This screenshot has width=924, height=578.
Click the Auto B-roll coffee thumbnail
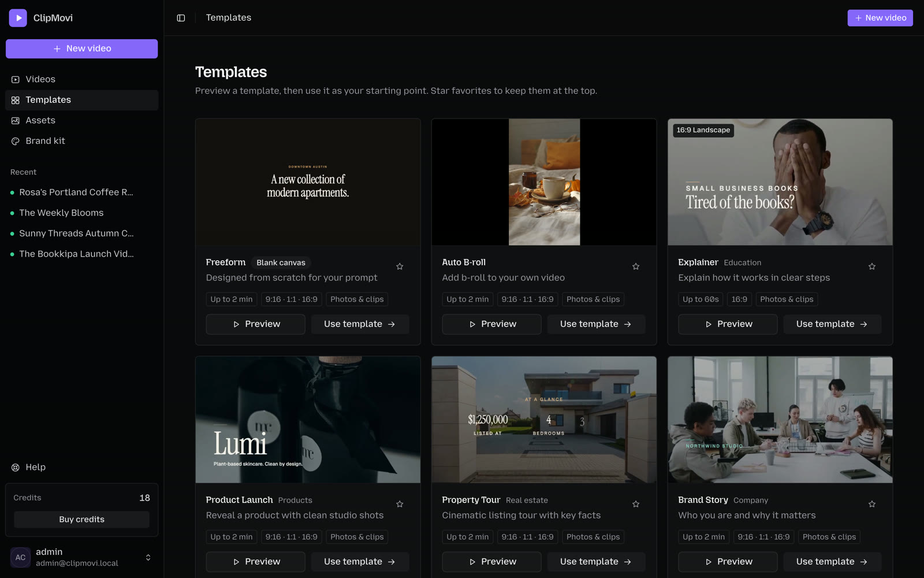pyautogui.click(x=544, y=182)
